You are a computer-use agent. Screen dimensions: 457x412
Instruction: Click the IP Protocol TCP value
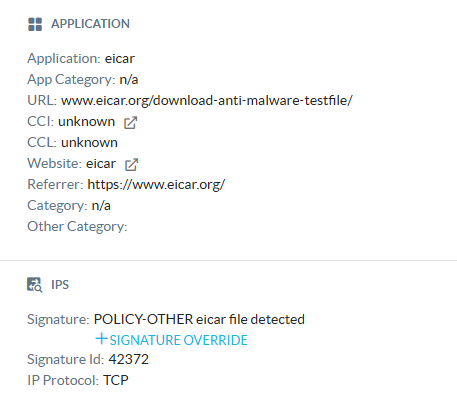116,380
